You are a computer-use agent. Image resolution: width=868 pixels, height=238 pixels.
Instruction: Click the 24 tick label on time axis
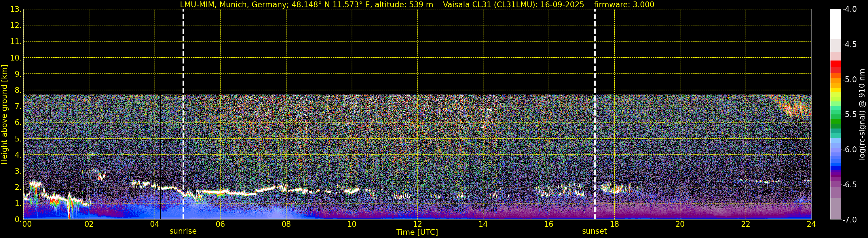811,224
